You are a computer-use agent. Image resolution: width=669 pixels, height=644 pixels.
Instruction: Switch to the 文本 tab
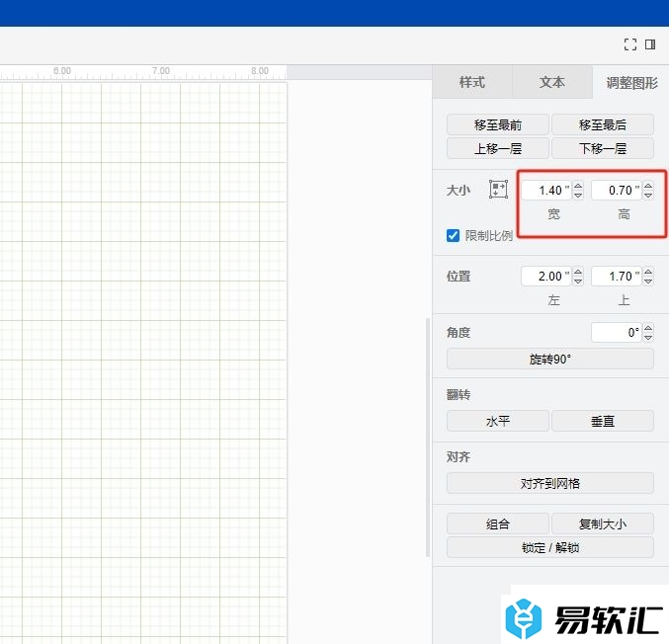(x=551, y=82)
